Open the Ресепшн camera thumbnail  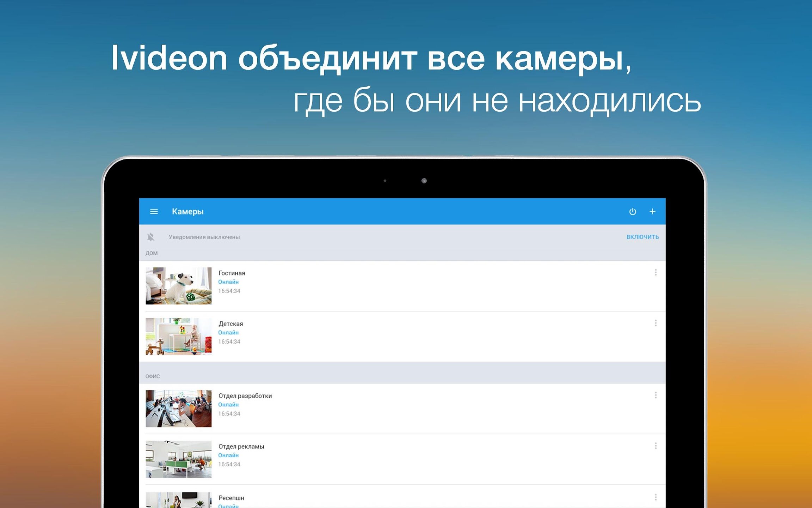(179, 500)
